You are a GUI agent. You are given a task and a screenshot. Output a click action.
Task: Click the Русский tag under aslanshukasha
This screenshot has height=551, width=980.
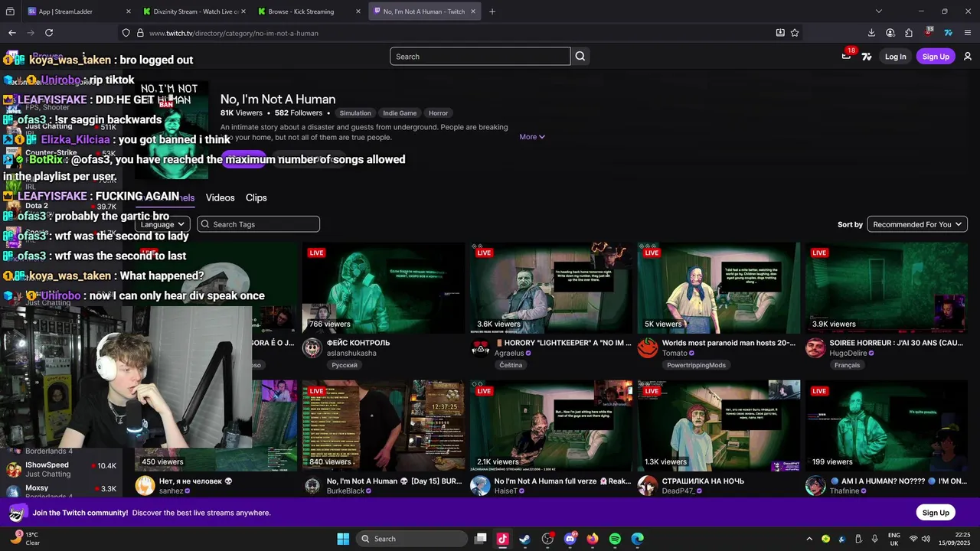tap(345, 365)
